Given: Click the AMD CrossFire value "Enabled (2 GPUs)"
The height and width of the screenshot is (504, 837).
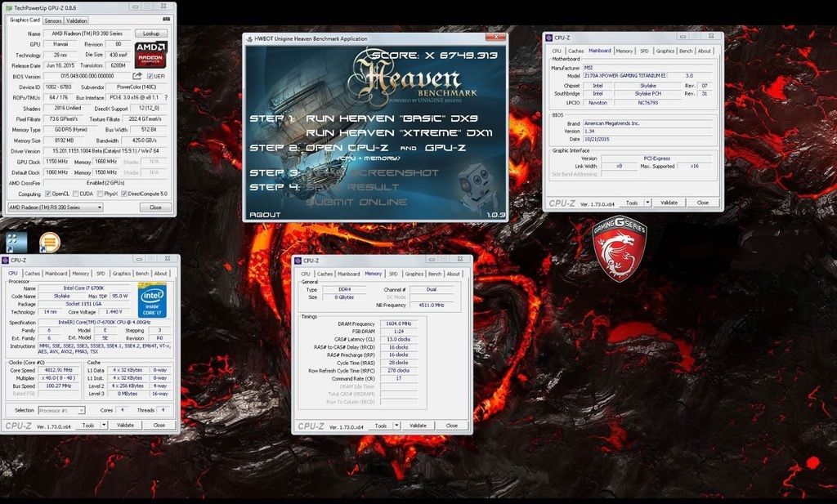Looking at the screenshot, I should (105, 183).
